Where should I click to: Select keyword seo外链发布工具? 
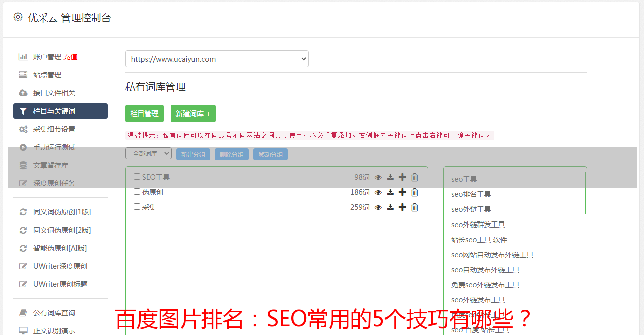click(x=478, y=300)
